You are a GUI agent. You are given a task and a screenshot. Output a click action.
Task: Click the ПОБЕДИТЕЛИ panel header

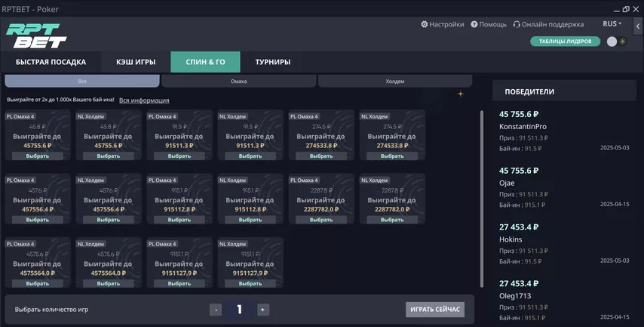pyautogui.click(x=564, y=91)
